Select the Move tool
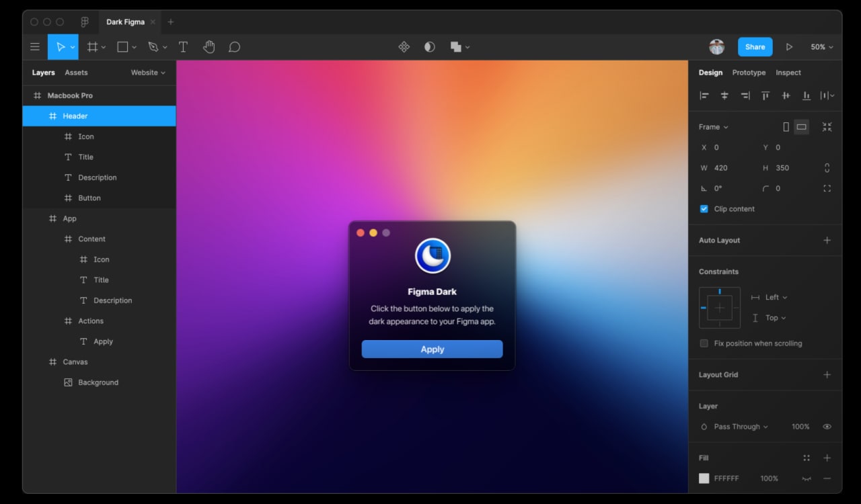 [x=61, y=47]
